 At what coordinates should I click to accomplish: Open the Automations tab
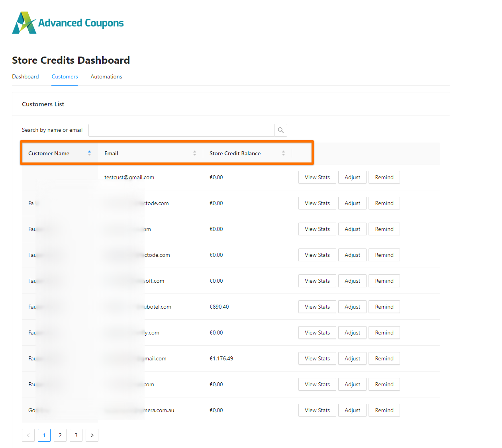[106, 76]
